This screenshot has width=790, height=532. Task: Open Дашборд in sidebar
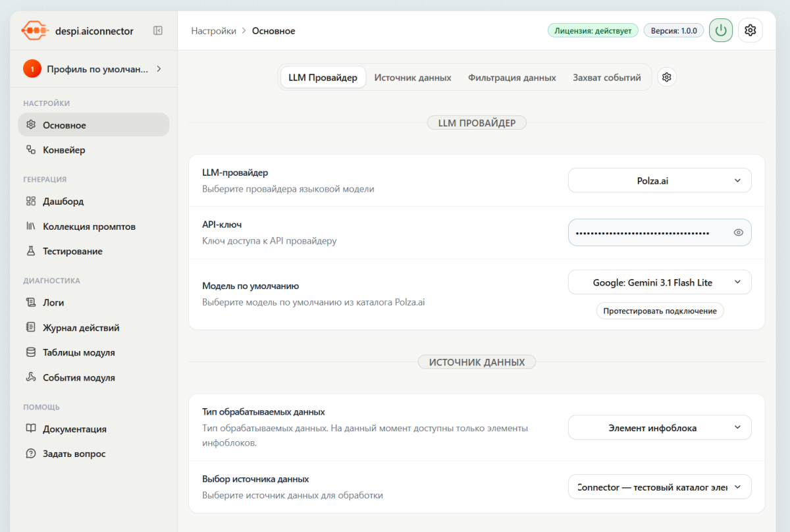93,201
